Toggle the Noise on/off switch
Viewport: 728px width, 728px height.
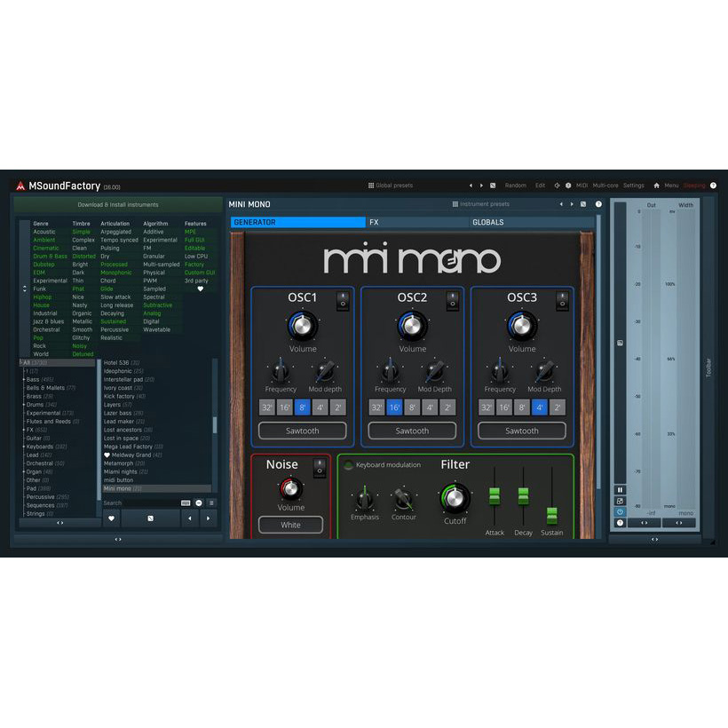[320, 468]
